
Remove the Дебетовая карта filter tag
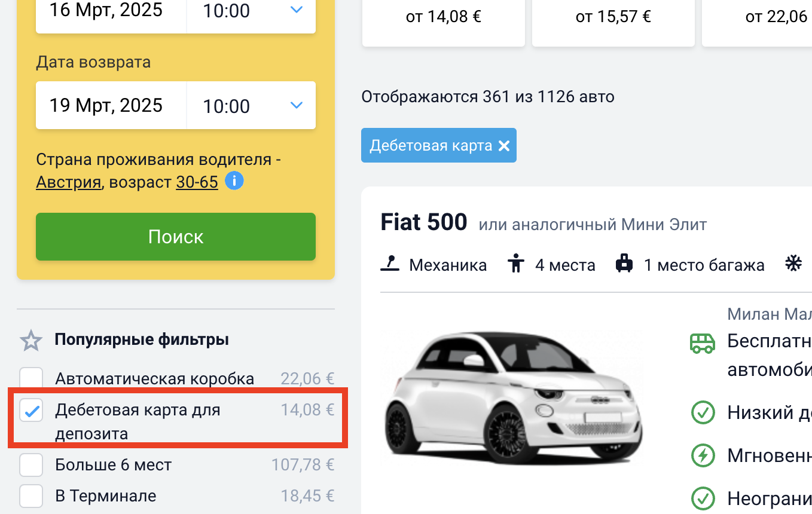click(x=504, y=146)
